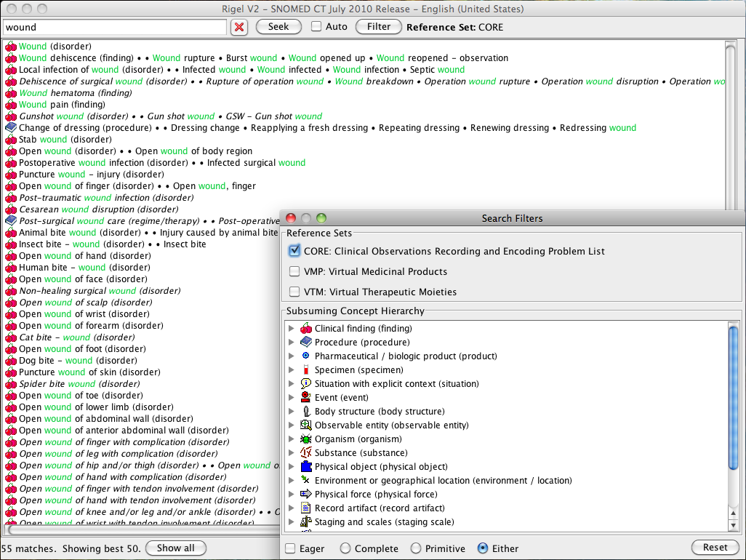Select the Complete radio button
The image size is (746, 560).
[345, 548]
